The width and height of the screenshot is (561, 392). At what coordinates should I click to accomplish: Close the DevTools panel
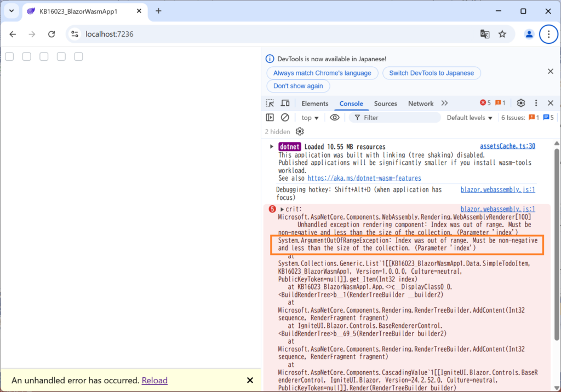pos(551,103)
